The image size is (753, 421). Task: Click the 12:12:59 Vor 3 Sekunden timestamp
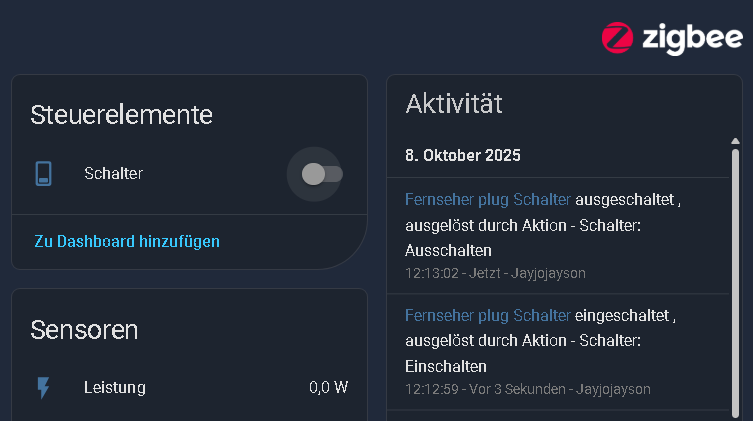(528, 389)
